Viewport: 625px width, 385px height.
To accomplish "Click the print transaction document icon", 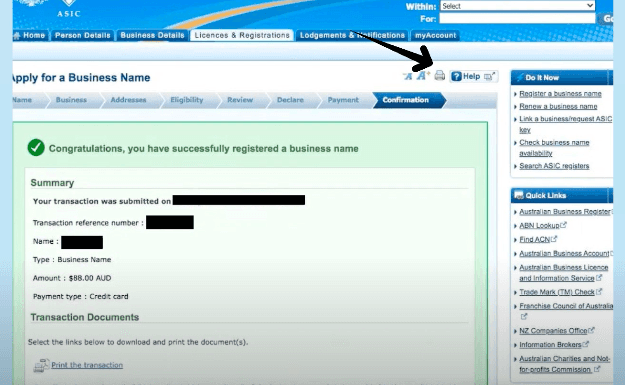I will tap(41, 365).
